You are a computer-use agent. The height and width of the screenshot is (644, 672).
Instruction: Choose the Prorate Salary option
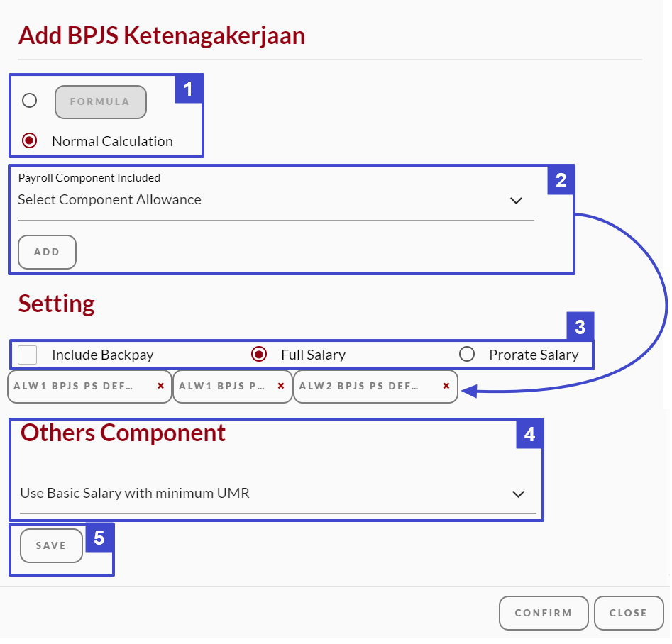[467, 355]
